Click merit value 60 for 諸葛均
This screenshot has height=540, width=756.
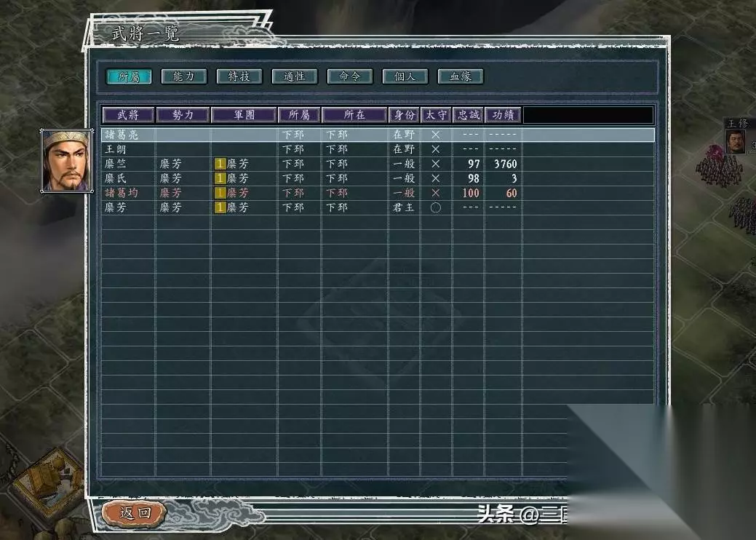[512, 193]
